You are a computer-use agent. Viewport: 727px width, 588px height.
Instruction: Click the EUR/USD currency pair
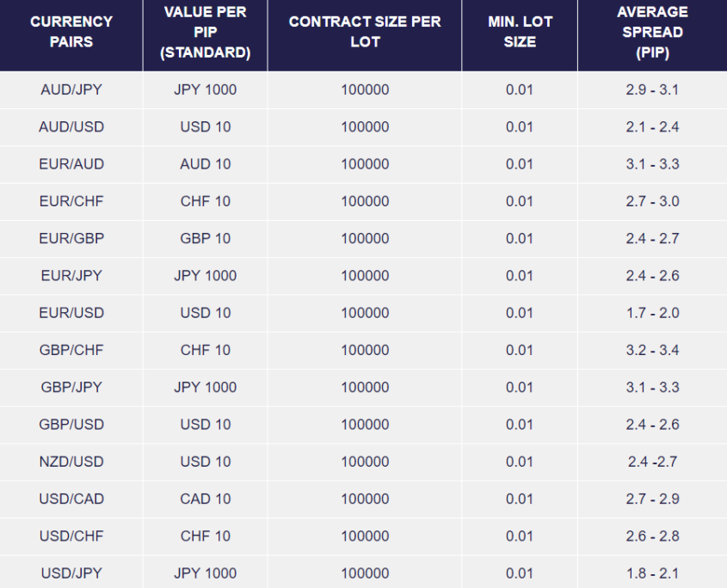pos(71,313)
